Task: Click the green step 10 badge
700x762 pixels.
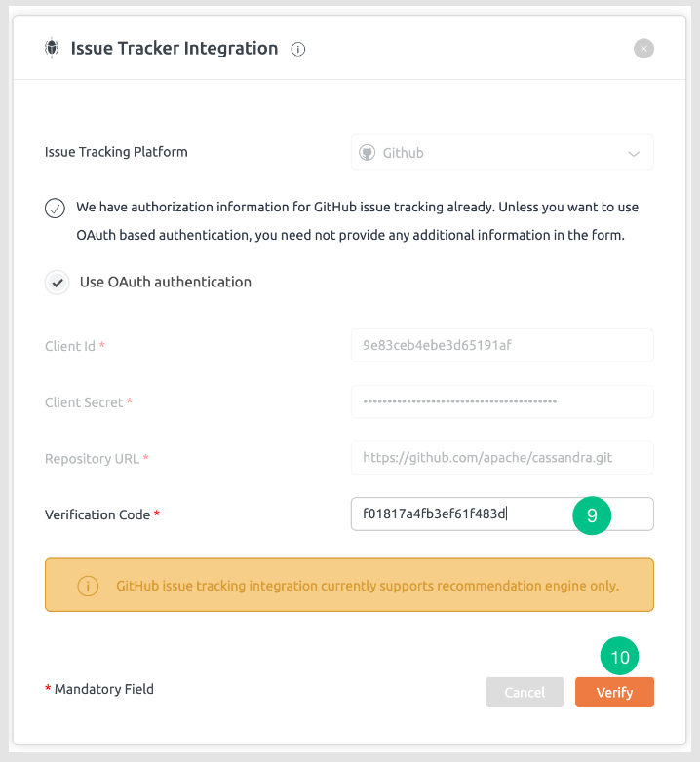Action: 619,656
